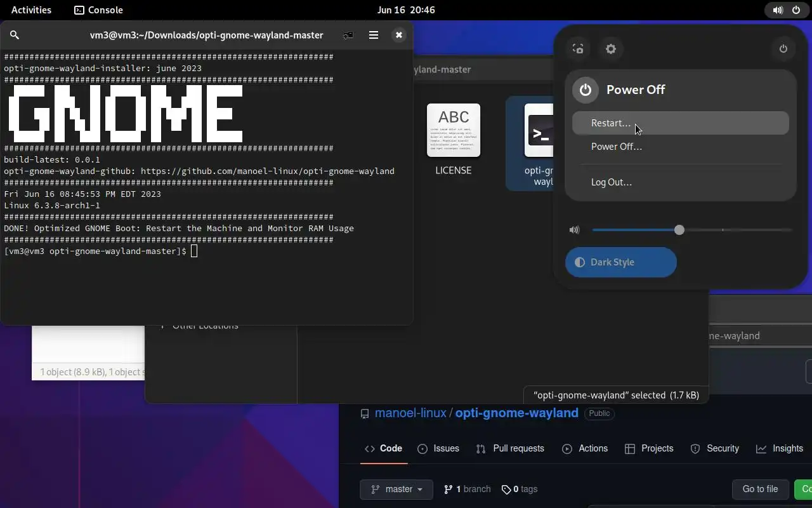812x508 pixels.
Task: Expand the master branch dropdown
Action: 396,489
